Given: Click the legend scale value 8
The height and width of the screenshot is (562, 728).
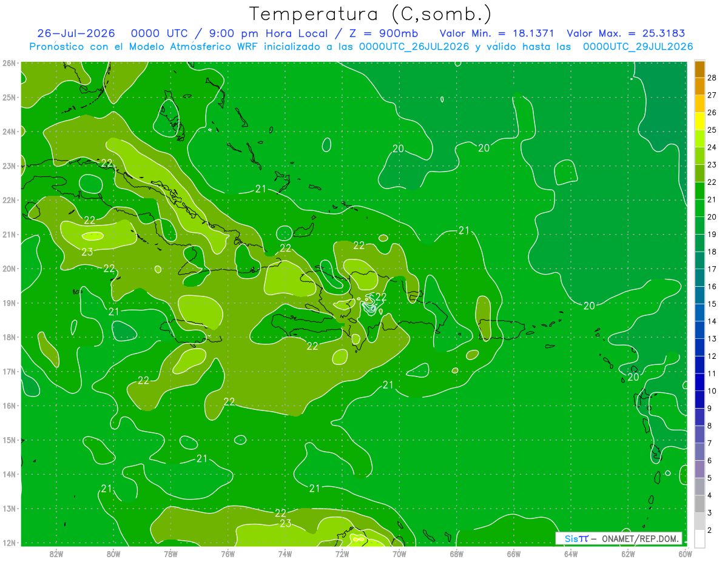Looking at the screenshot, I should click(709, 426).
